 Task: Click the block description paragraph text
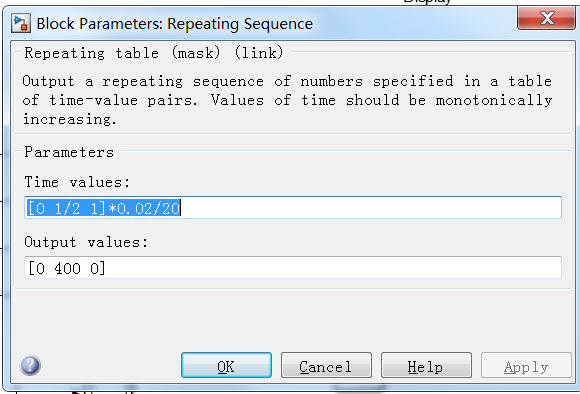(x=287, y=100)
